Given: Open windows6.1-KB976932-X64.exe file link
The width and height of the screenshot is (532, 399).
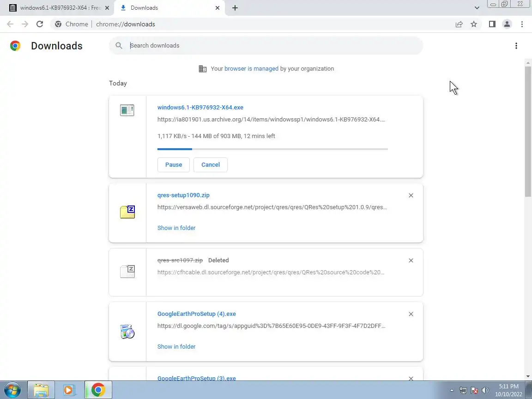Looking at the screenshot, I should 200,107.
